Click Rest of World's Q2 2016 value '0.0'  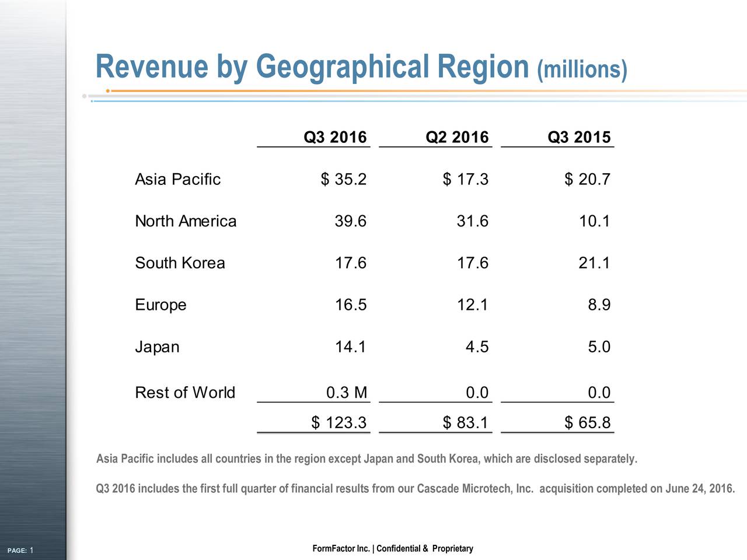pos(477,393)
